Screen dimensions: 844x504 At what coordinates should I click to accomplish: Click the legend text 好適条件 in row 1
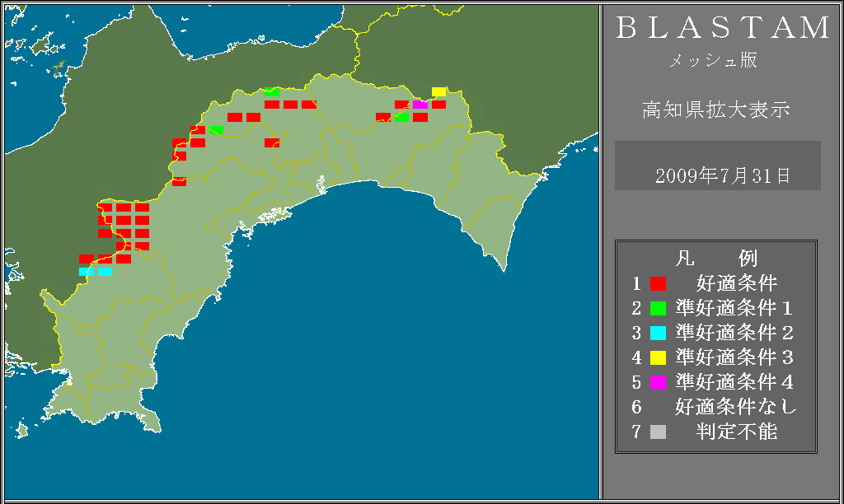coord(736,283)
